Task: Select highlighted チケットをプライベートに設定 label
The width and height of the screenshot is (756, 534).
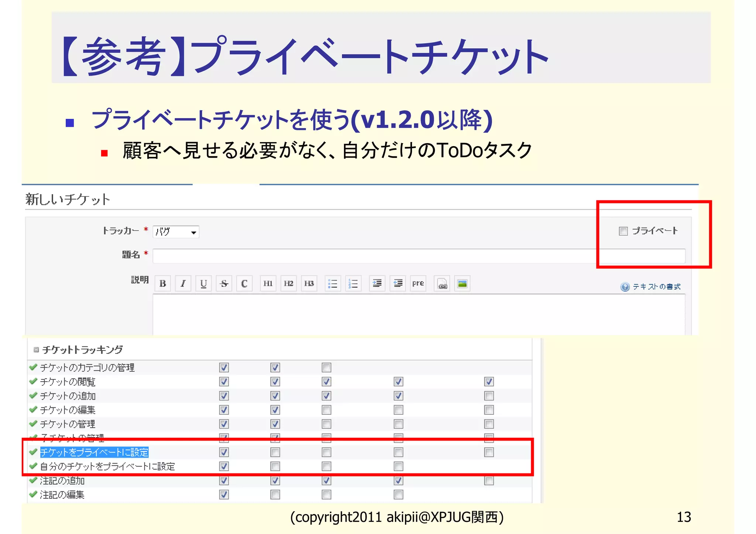Action: pos(94,452)
